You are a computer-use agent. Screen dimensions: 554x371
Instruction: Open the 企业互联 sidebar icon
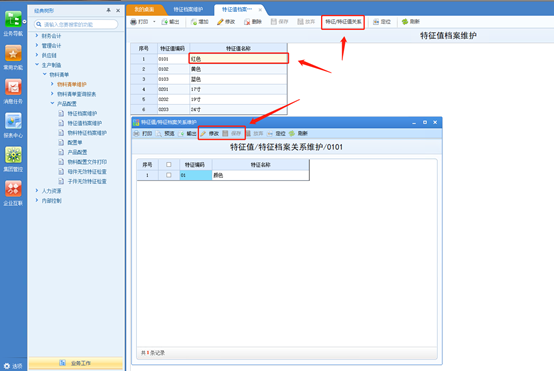13,189
